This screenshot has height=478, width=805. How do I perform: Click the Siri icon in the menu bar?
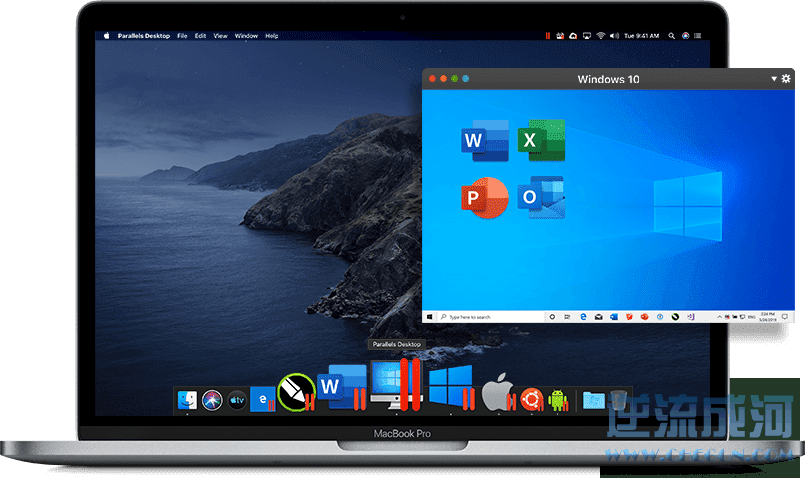click(x=685, y=36)
